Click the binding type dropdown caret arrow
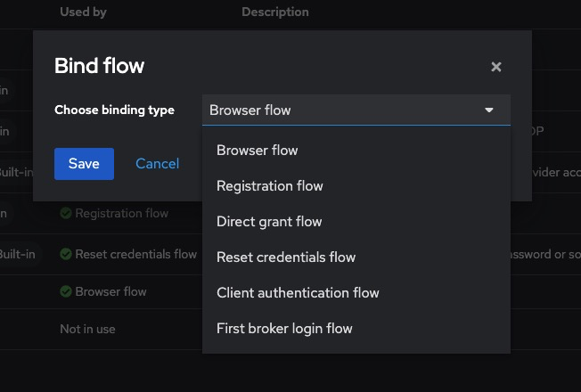The width and height of the screenshot is (581, 392). click(488, 110)
